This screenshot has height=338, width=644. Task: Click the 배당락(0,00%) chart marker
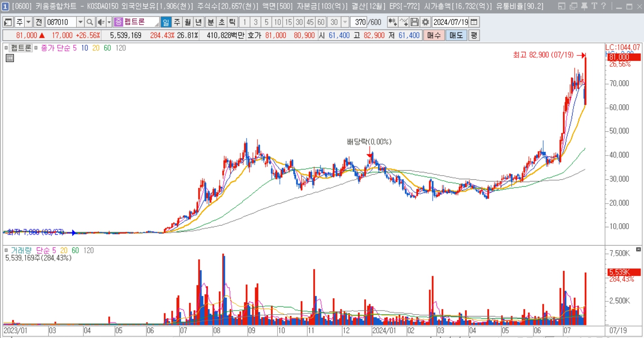[x=369, y=142]
